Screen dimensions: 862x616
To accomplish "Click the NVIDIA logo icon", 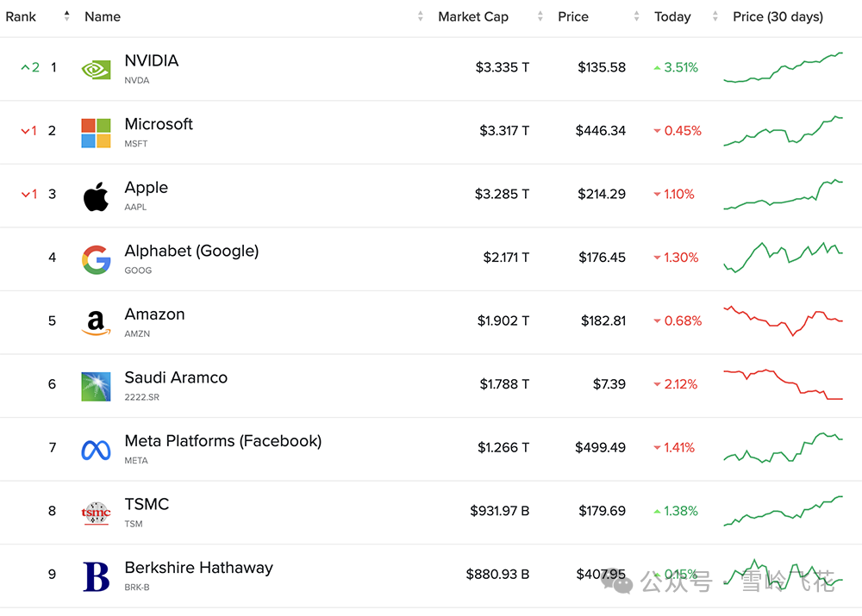I will tap(96, 69).
